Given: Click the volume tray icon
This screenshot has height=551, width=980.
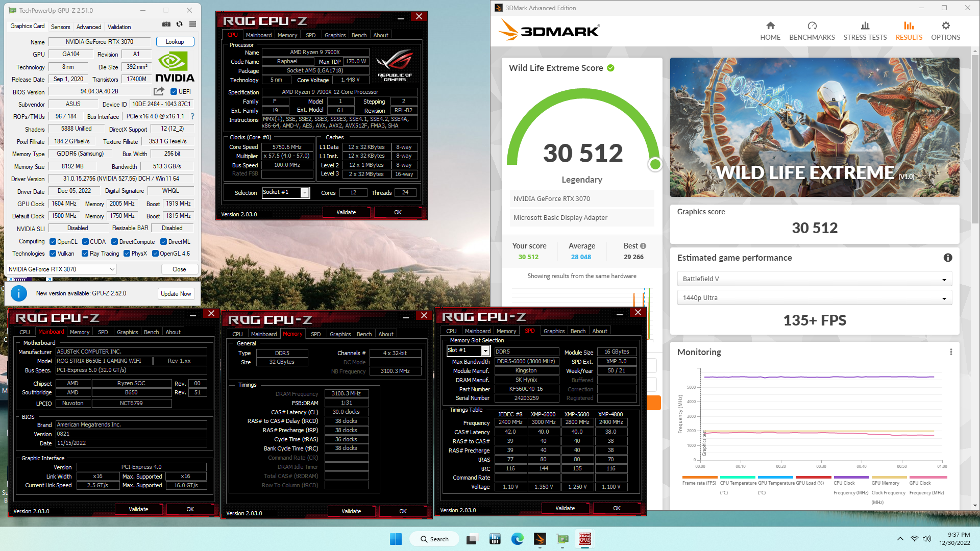Looking at the screenshot, I should (x=927, y=539).
